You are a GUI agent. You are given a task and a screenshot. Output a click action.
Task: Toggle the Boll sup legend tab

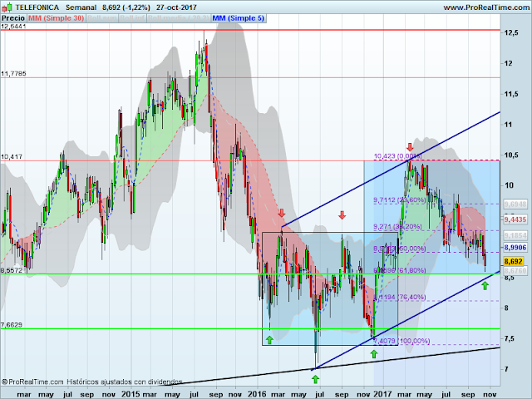pos(101,18)
